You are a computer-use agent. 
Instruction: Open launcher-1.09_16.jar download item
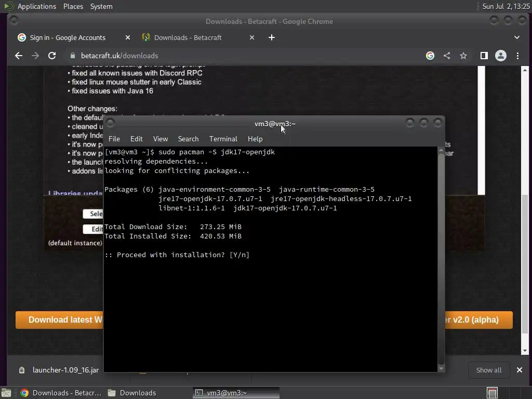[x=65, y=370]
